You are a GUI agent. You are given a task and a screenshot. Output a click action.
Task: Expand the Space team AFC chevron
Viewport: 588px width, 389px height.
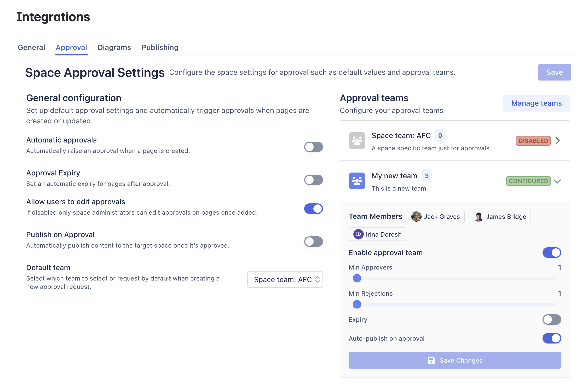558,141
